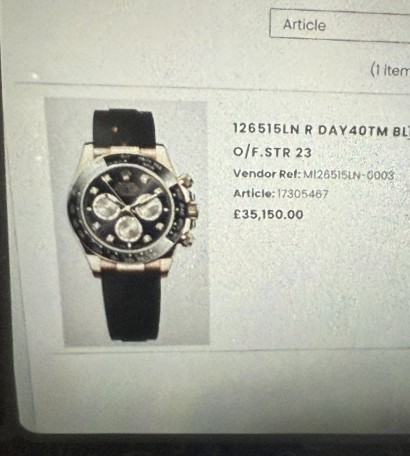Click the top chronograph pusher
Image resolution: width=410 pixels, height=456 pixels.
(x=187, y=181)
